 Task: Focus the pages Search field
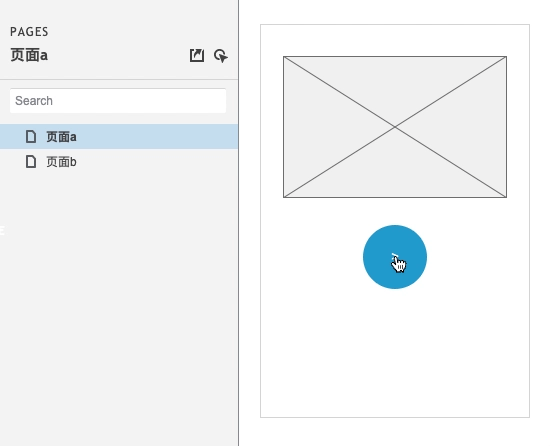tap(118, 101)
